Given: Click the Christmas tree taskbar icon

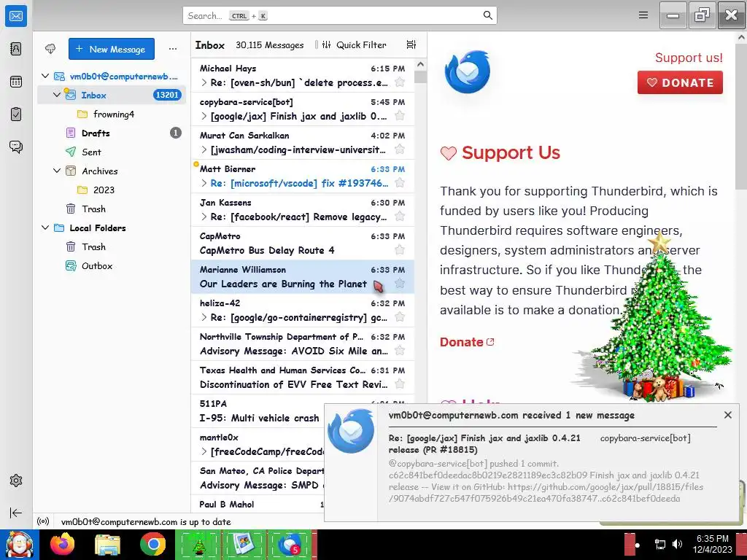Looking at the screenshot, I should (198, 544).
